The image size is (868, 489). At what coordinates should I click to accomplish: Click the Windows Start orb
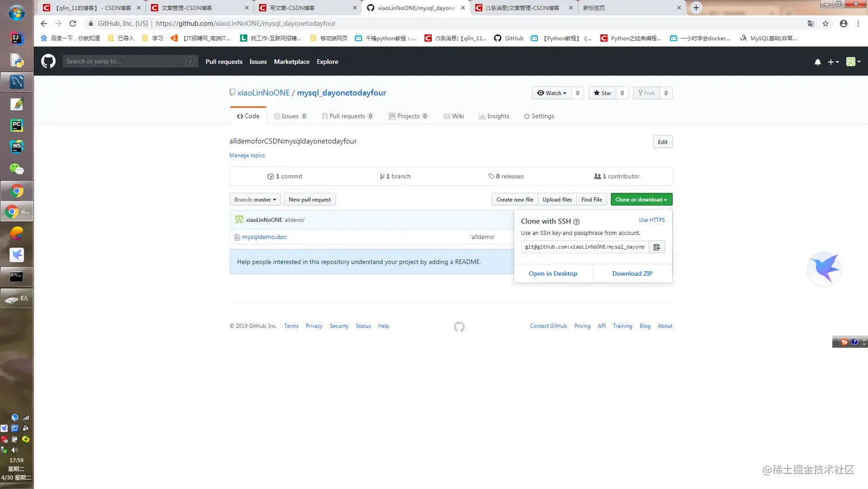(x=17, y=13)
